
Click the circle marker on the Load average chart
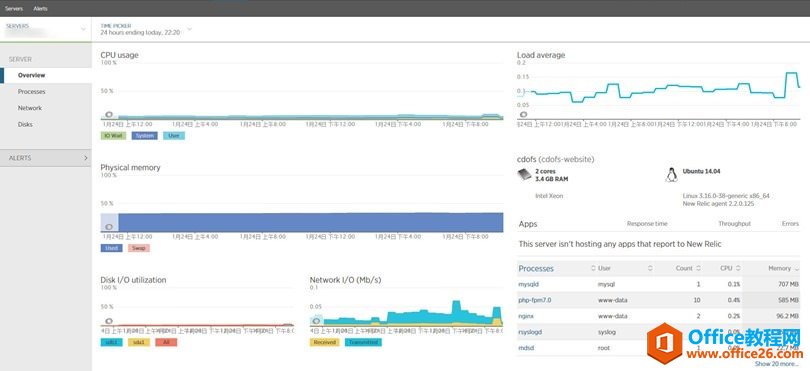[523, 114]
